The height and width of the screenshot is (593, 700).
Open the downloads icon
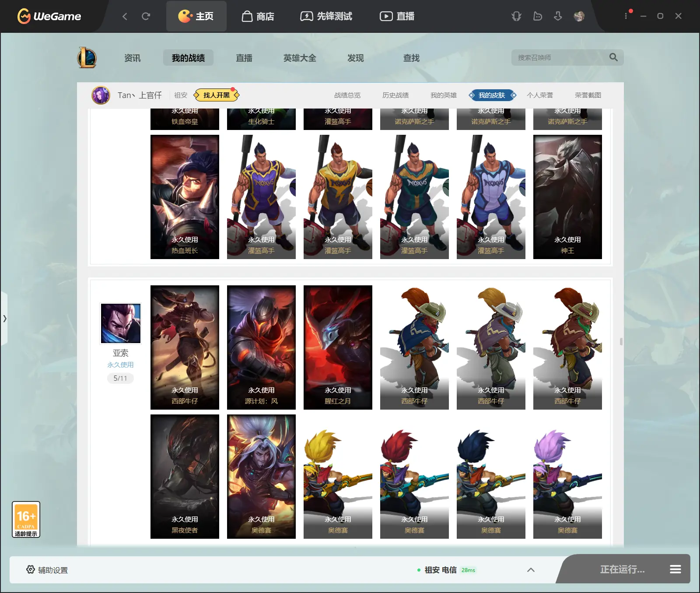[x=558, y=16]
